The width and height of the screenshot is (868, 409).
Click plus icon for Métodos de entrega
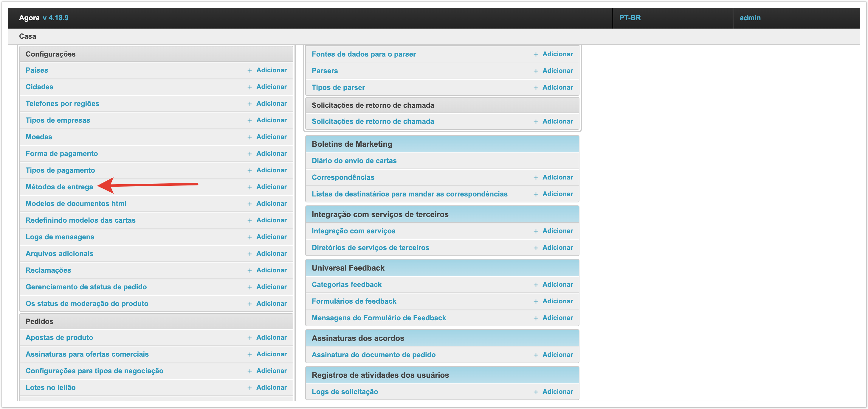point(250,187)
